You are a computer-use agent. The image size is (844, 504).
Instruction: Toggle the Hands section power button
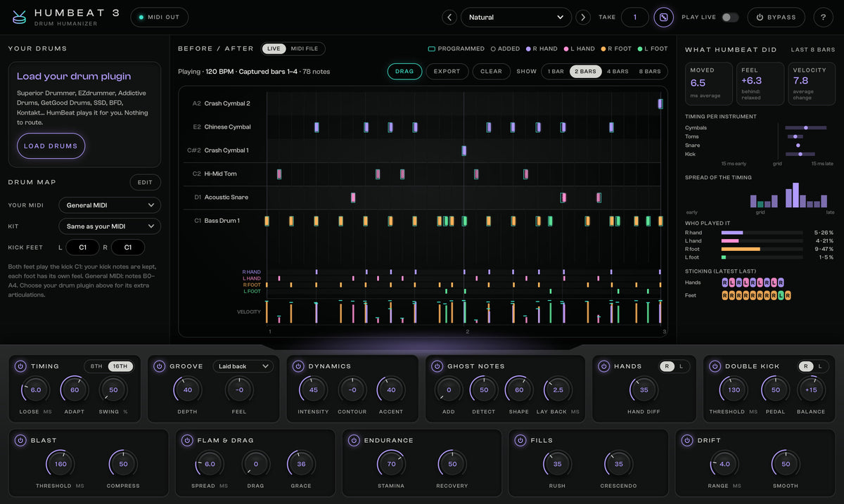click(x=604, y=366)
